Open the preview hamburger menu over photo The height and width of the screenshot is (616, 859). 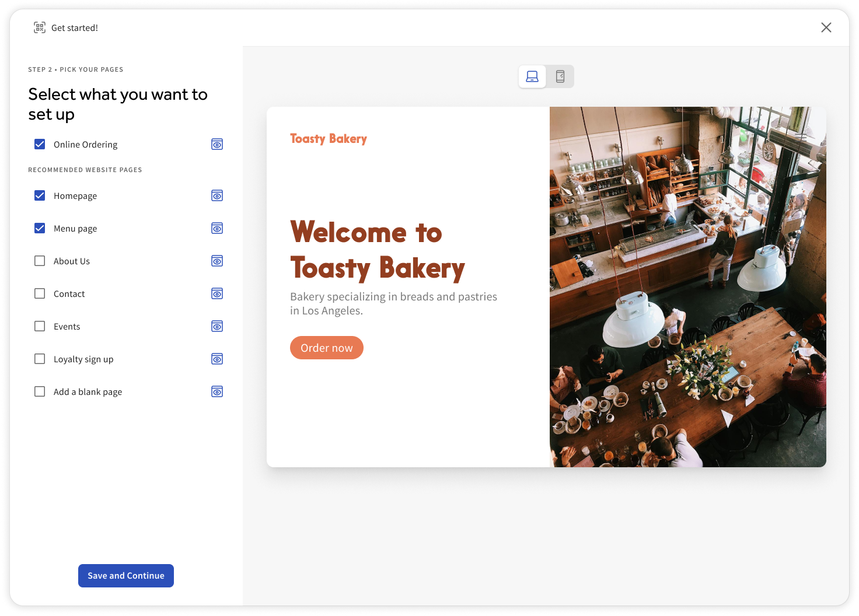pos(801,137)
